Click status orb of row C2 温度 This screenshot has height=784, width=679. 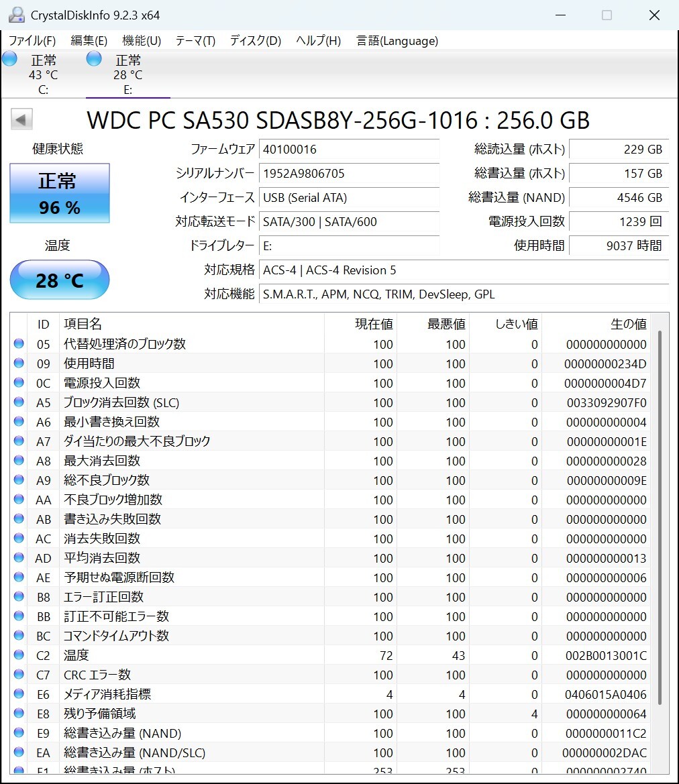coord(19,655)
